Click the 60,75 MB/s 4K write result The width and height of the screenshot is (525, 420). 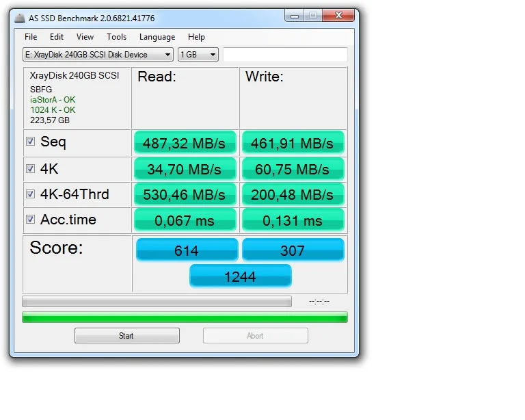pyautogui.click(x=293, y=169)
